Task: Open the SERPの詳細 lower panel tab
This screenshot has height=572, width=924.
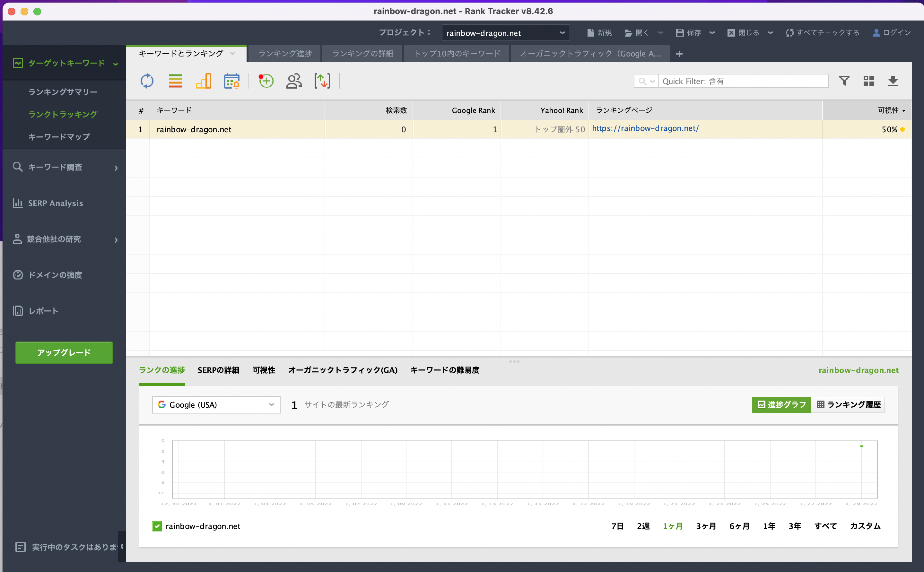Action: click(x=218, y=370)
